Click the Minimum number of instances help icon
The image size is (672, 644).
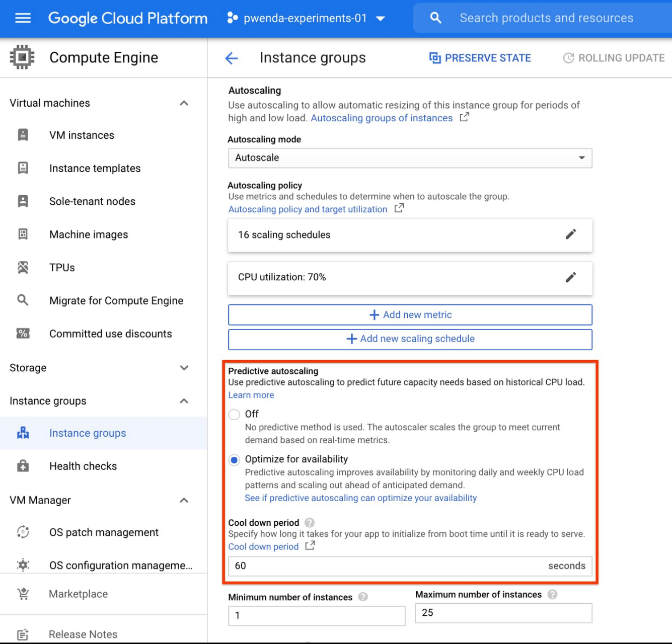[363, 597]
